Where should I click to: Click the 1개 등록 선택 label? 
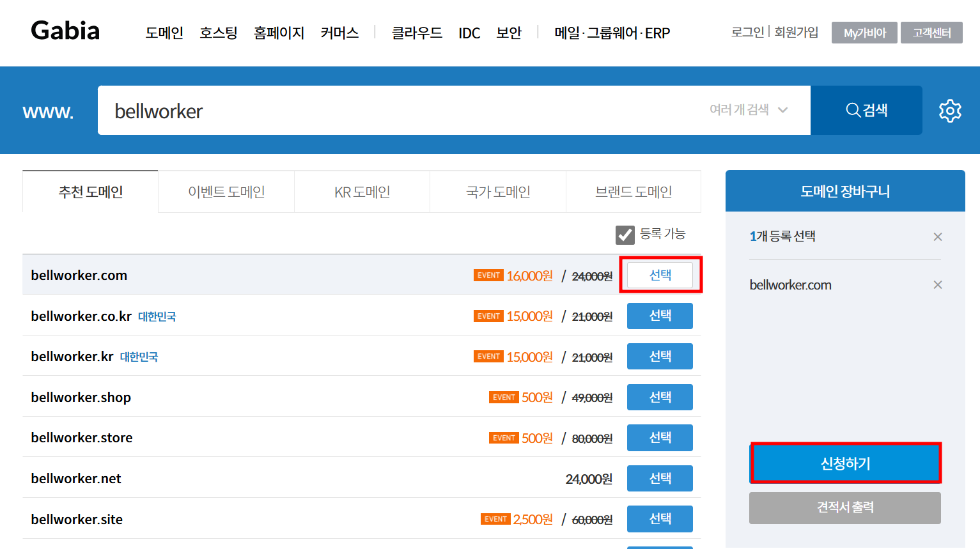tap(782, 236)
